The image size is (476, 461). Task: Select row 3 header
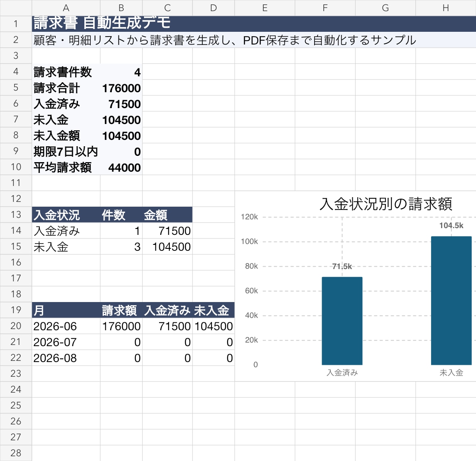pyautogui.click(x=16, y=56)
